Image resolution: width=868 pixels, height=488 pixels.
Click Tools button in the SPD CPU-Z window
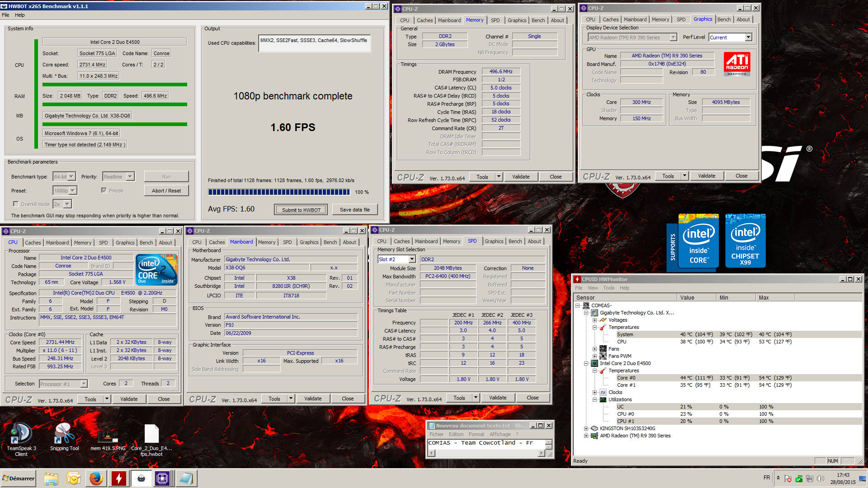click(x=459, y=398)
